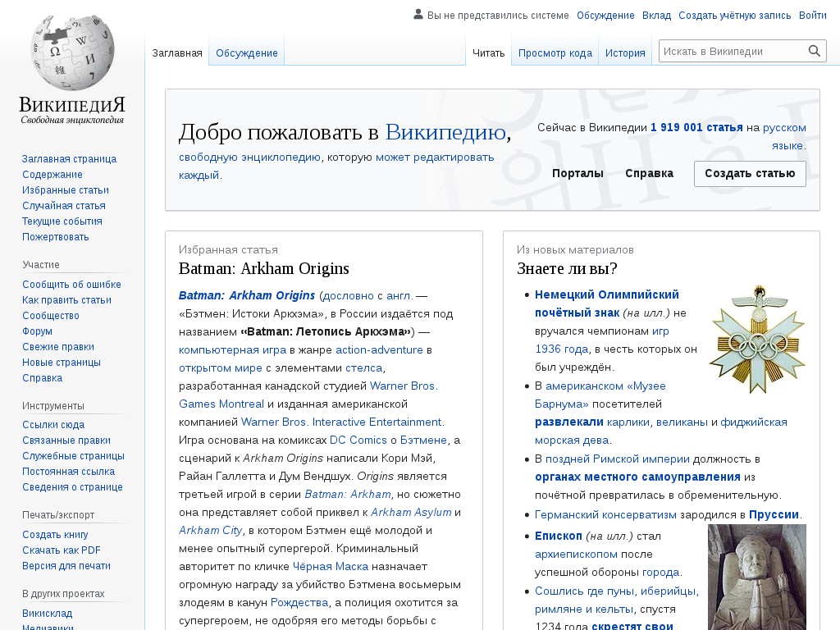840x630 pixels.
Task: Open «Справка» in the sidebar
Action: tap(43, 377)
